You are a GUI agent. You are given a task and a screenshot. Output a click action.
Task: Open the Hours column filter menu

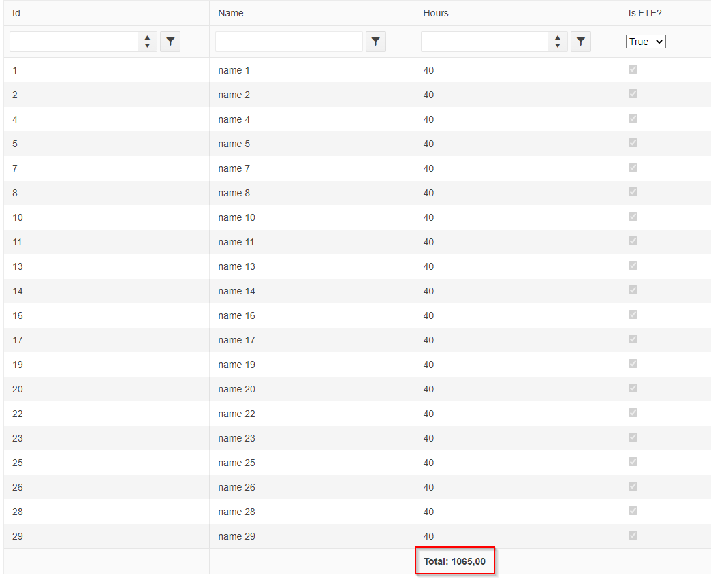[x=581, y=42]
